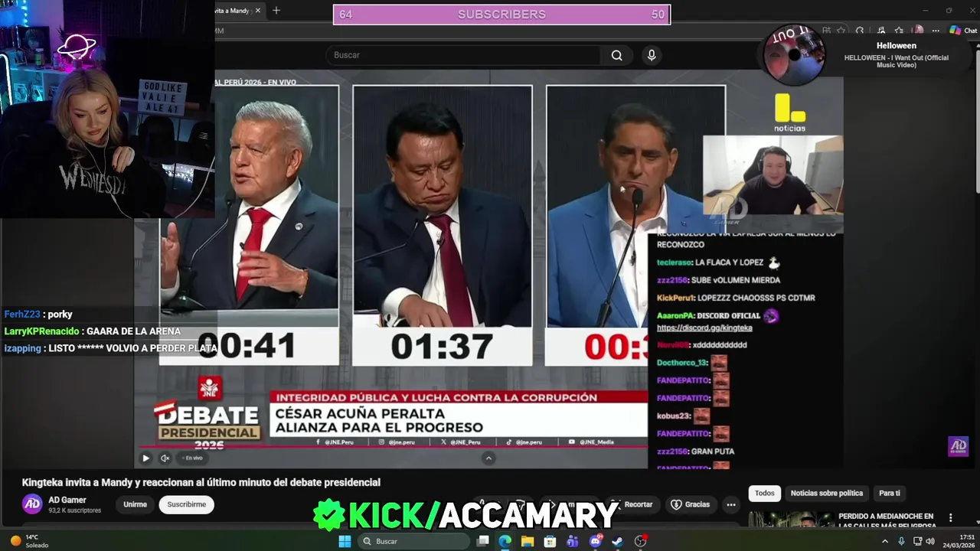Open weather widget showing 14°C Soleado
980x551 pixels.
pos(31,541)
